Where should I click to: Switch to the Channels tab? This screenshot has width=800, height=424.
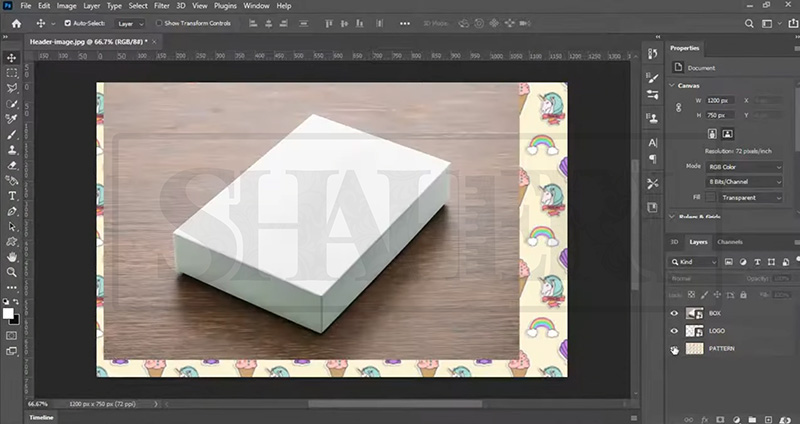pyautogui.click(x=729, y=242)
